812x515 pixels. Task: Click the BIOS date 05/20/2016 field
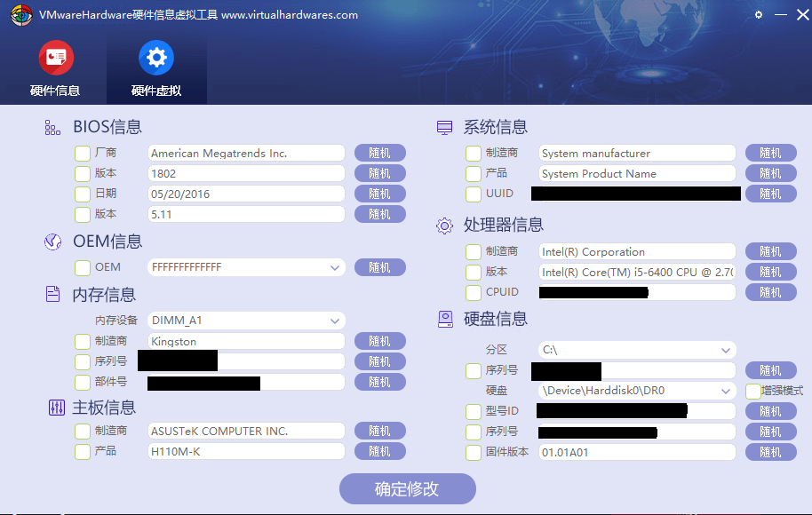[x=246, y=194]
